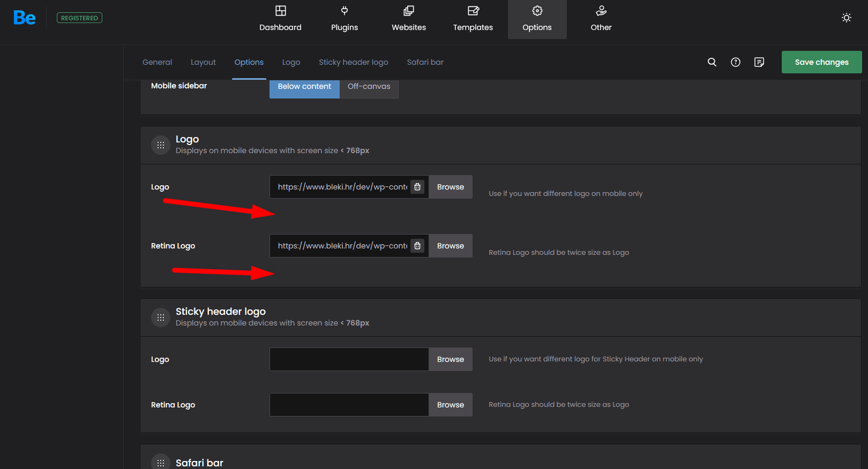The image size is (868, 469).
Task: Switch to the Layout tab
Action: click(203, 62)
